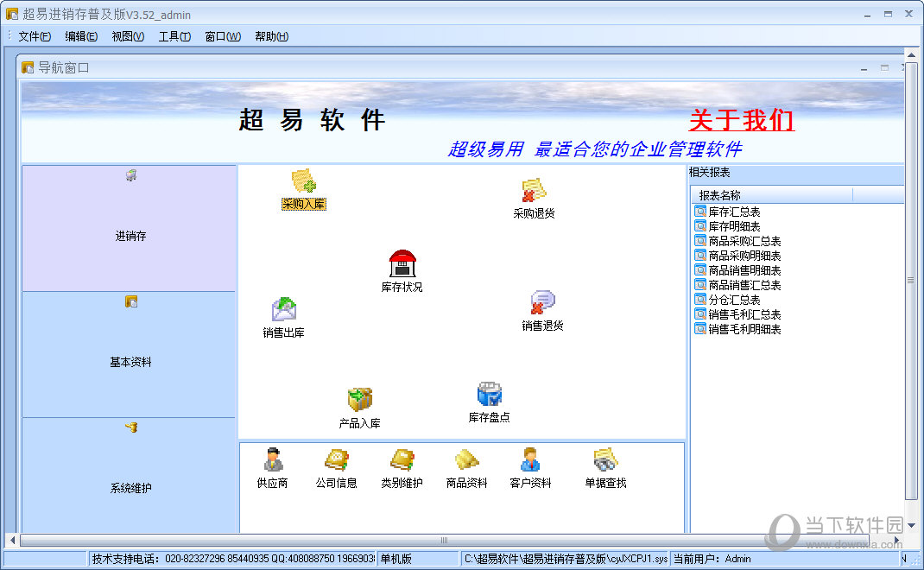924x570 pixels.
Task: Click the icon above 基本资料
Action: pos(130,301)
